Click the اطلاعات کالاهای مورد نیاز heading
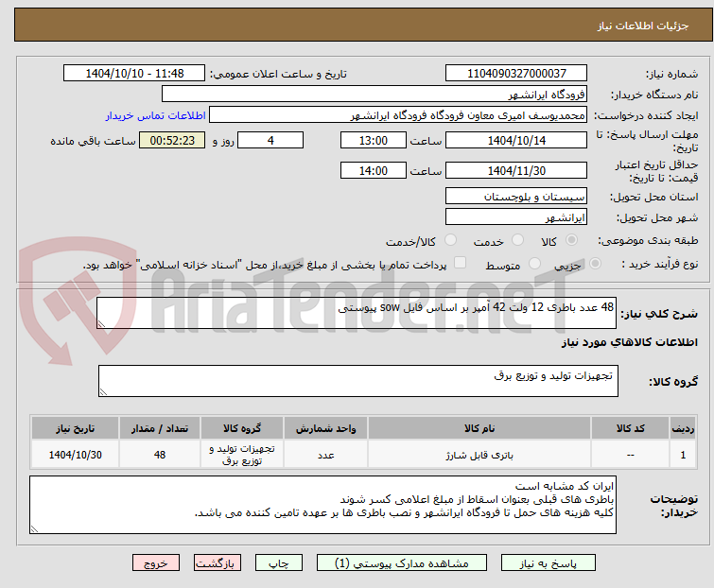 (x=629, y=342)
